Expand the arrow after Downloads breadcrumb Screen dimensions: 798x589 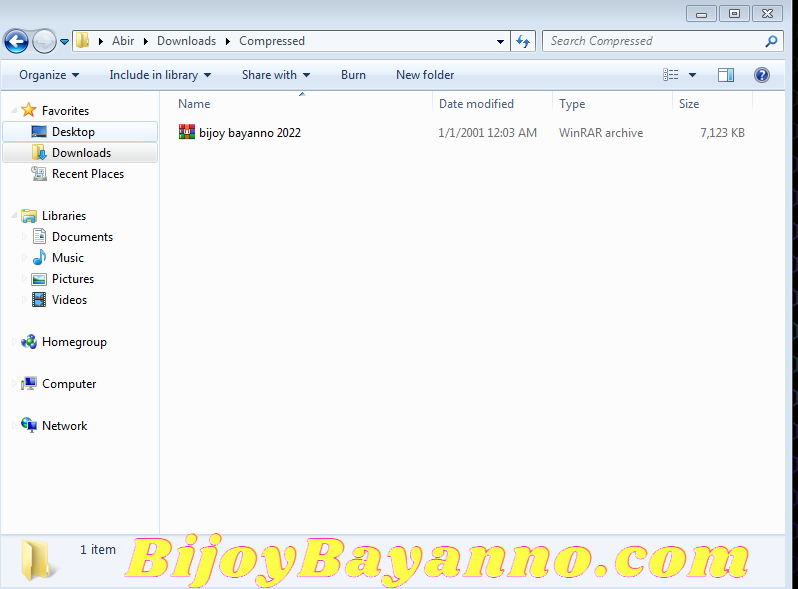pyautogui.click(x=227, y=41)
